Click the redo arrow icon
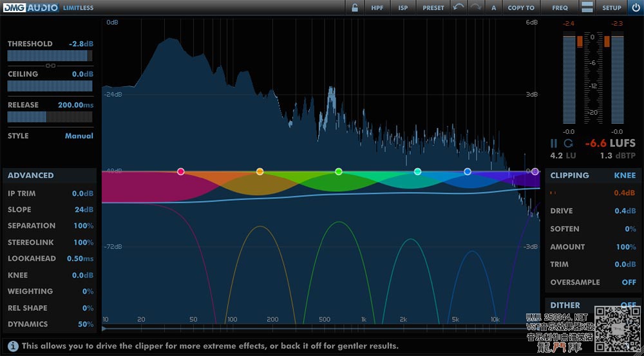Viewport: 644px width, 356px height. click(477, 8)
